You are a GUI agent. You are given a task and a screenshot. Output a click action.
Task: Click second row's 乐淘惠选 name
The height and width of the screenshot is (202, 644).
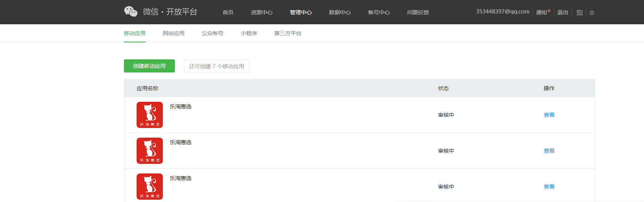coord(181,142)
